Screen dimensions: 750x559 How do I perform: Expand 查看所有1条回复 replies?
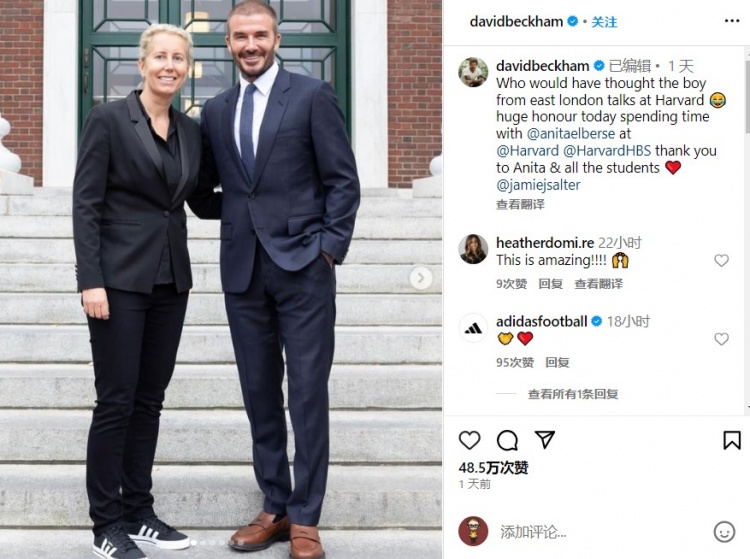pyautogui.click(x=573, y=394)
